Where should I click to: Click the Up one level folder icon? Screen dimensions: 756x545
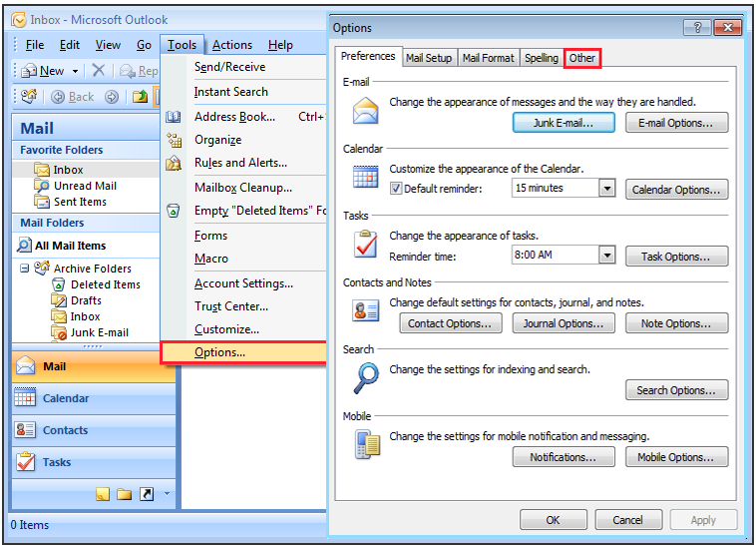click(140, 97)
